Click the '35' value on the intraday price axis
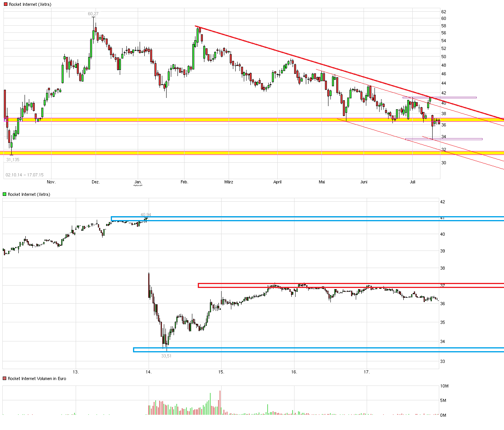Viewport: 504px width, 430px height. click(442, 322)
